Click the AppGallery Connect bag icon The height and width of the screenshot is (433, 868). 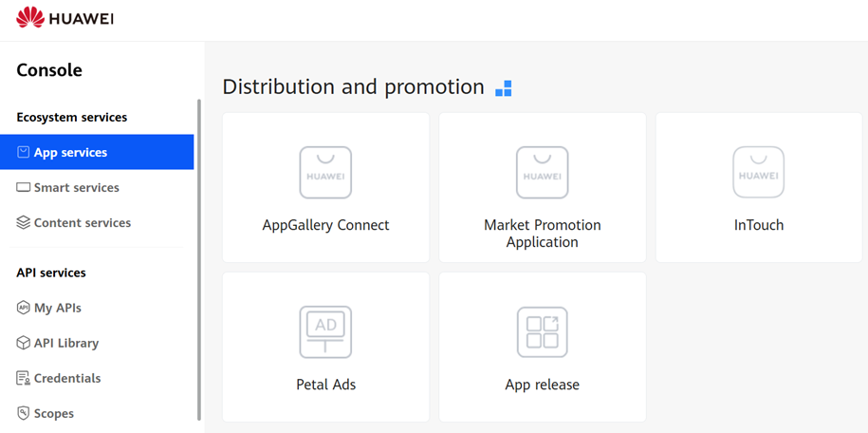coord(325,172)
